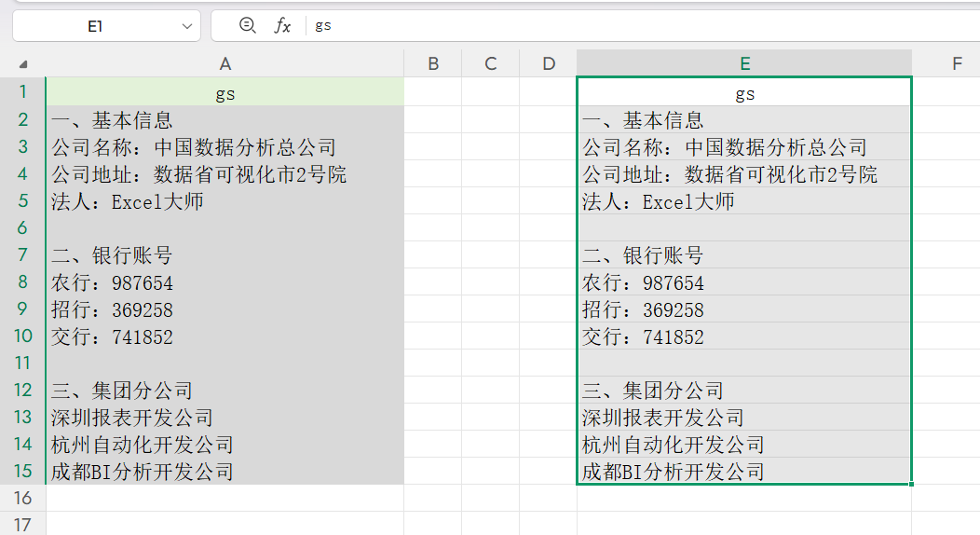Click column A cell 杭州自动化开发公司

225,444
